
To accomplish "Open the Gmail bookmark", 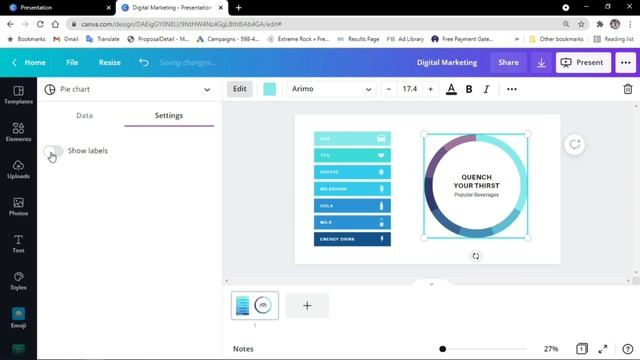I will (x=66, y=39).
